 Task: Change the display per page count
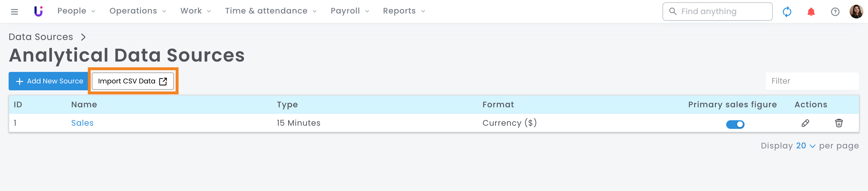pyautogui.click(x=805, y=146)
